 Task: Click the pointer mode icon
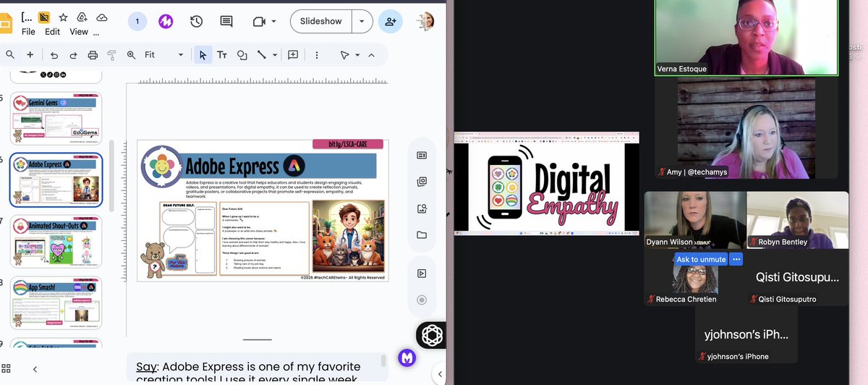345,55
